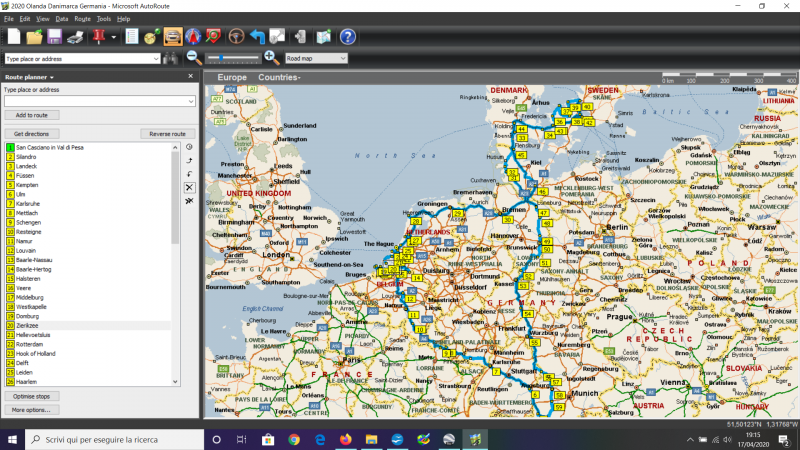Viewport: 800px width, 450px height.
Task: Select Zierikzee in the stops list
Action: (x=28, y=326)
